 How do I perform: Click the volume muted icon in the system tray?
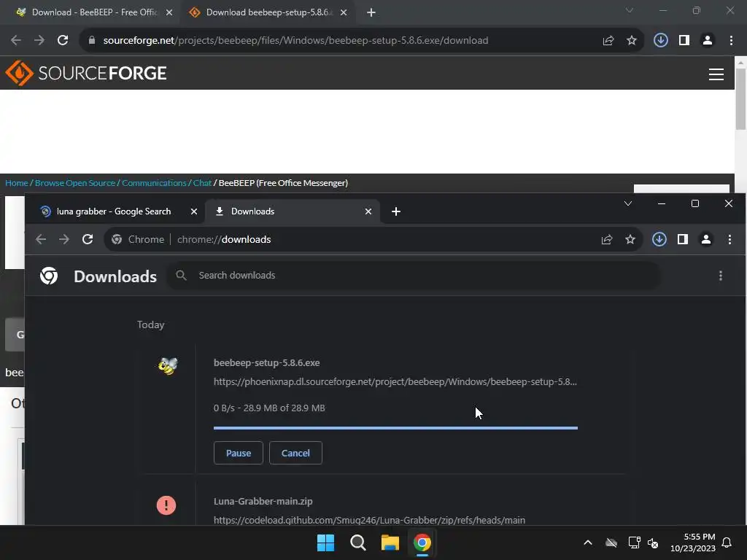click(653, 542)
